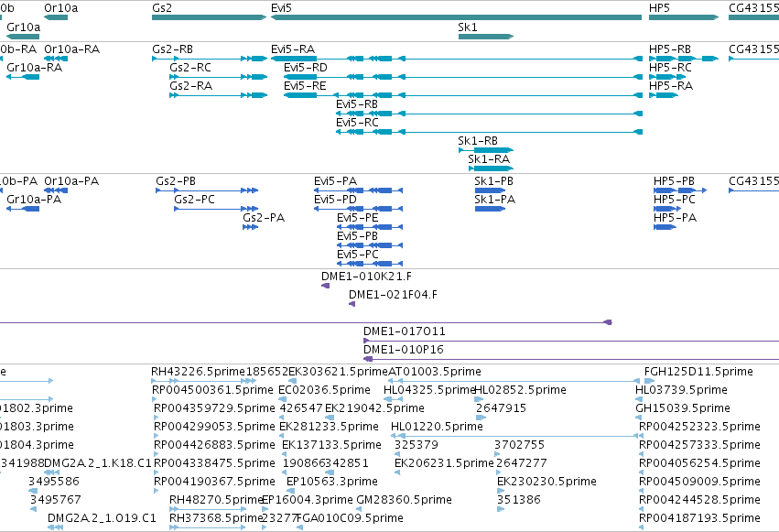Select EST label FGH125D11.5prime
This screenshot has height=532, width=779.
[698, 372]
